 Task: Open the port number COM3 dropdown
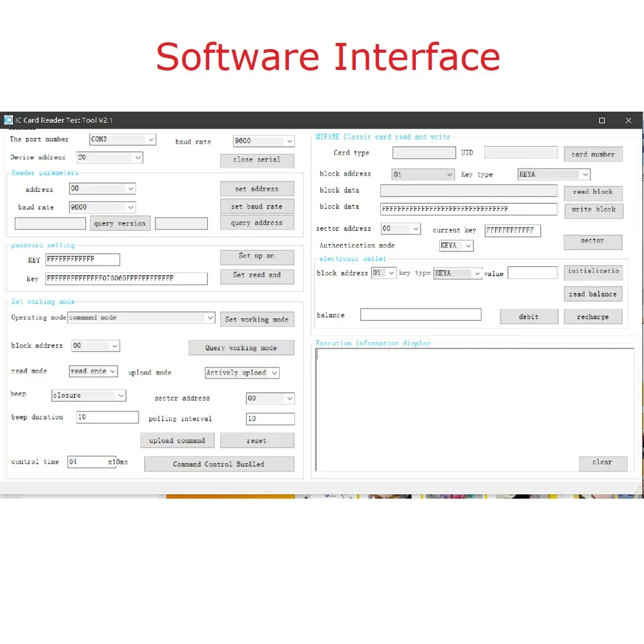tap(150, 140)
